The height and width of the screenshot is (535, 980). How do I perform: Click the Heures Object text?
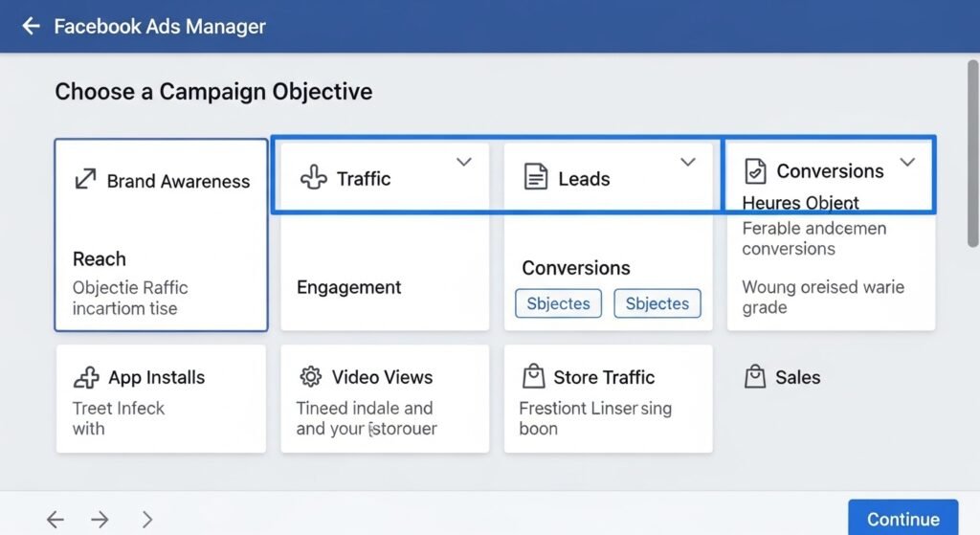click(800, 203)
